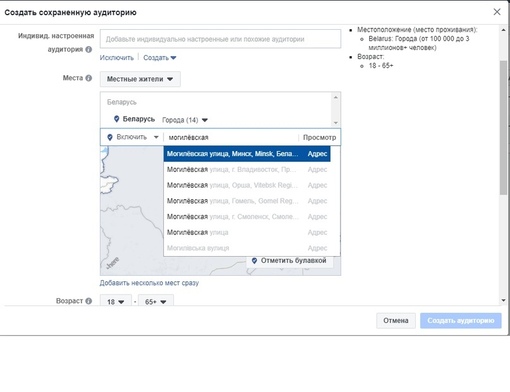Click info icon beside custom audience label
The height and width of the screenshot is (392, 510).
tap(88, 49)
